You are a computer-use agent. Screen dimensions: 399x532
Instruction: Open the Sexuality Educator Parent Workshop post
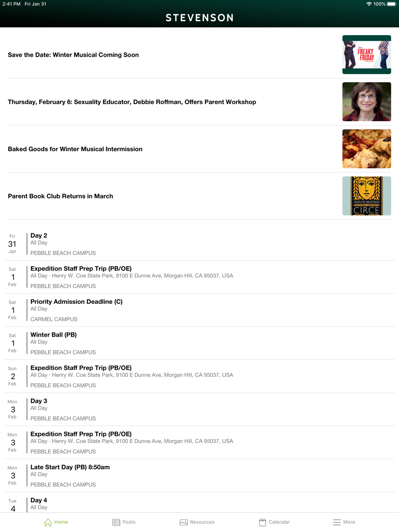pos(132,102)
